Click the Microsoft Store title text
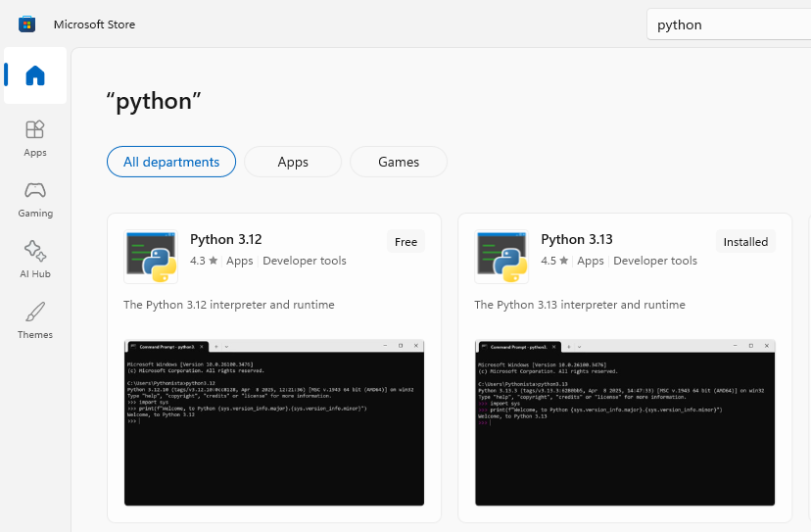Viewport: 811px width, 532px height. tap(95, 24)
